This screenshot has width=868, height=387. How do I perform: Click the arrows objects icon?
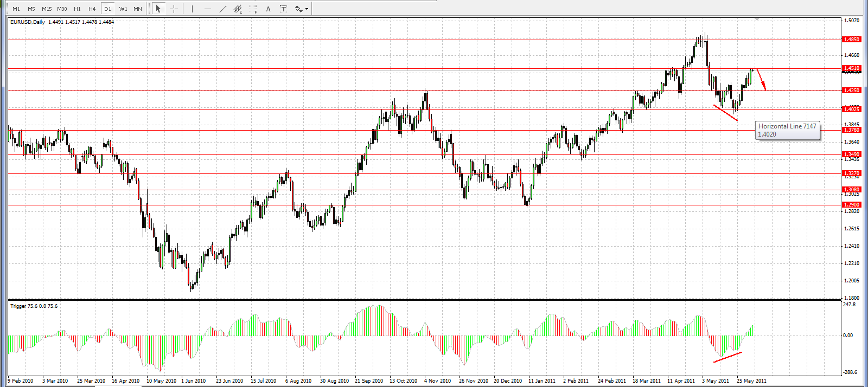[x=298, y=9]
